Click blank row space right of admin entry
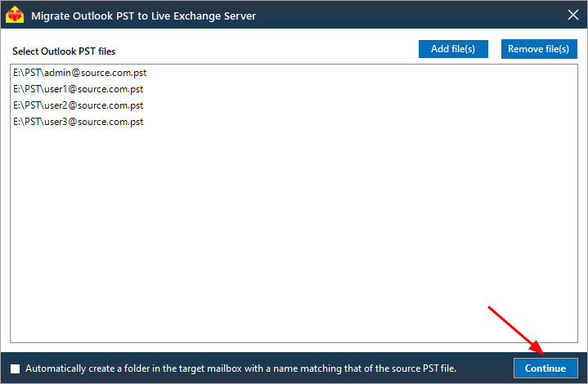Screen dimensions: 588x384 (360, 73)
